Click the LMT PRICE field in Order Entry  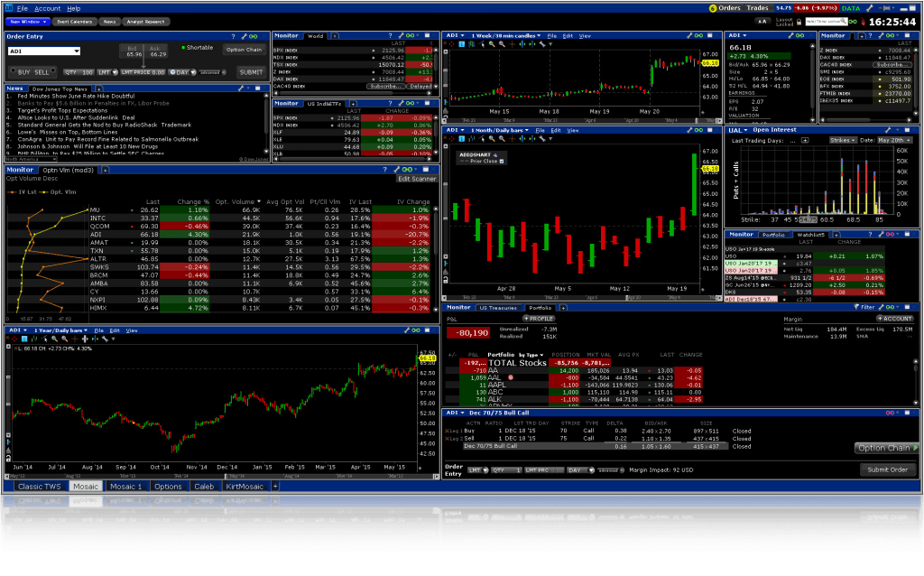(x=144, y=71)
